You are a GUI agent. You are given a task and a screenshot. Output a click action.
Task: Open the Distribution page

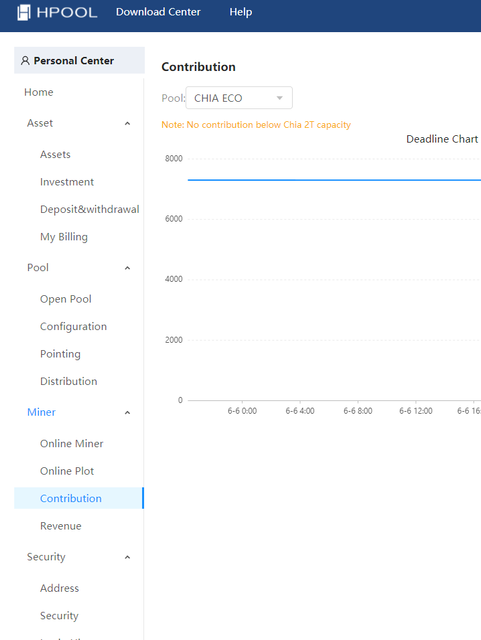click(69, 381)
